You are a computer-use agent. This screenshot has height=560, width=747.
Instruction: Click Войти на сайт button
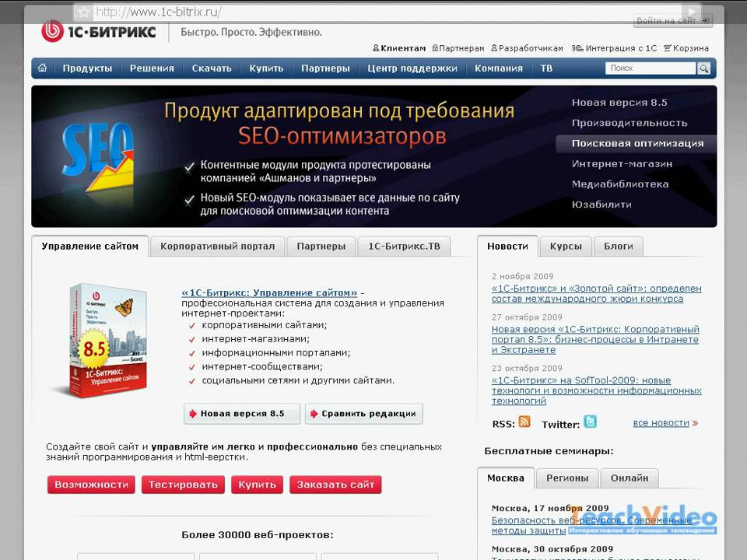point(672,20)
